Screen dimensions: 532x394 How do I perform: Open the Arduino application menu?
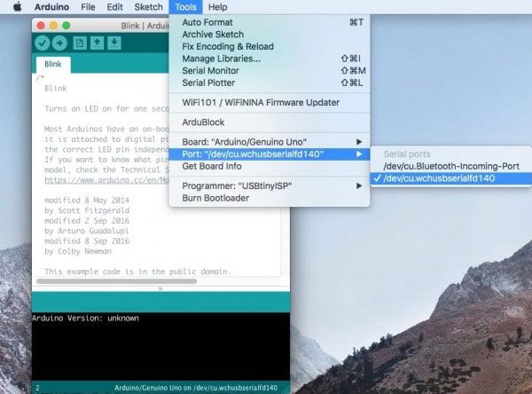[x=52, y=7]
